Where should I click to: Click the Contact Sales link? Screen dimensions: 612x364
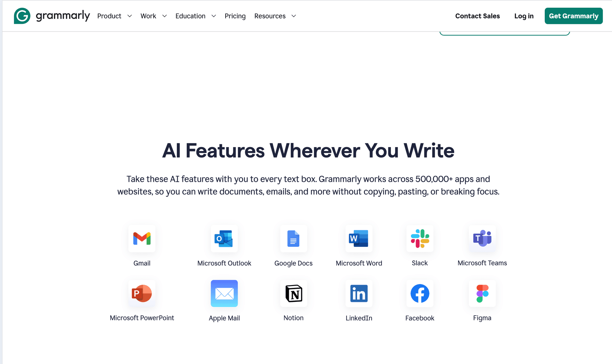477,16
